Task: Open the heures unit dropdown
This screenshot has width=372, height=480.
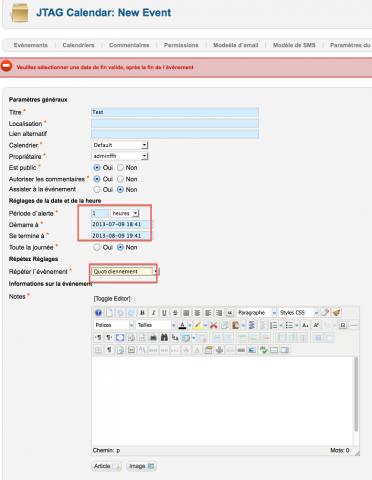Action: click(125, 213)
